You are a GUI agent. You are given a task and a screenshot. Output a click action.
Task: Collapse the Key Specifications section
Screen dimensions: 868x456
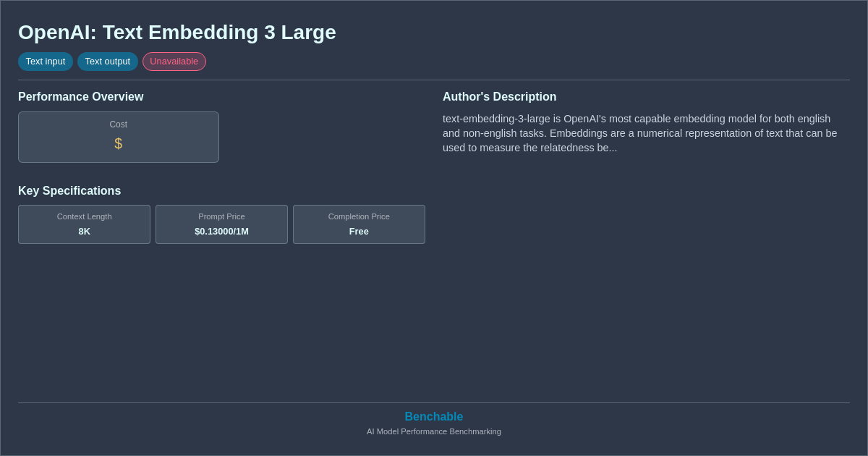pyautogui.click(x=69, y=190)
